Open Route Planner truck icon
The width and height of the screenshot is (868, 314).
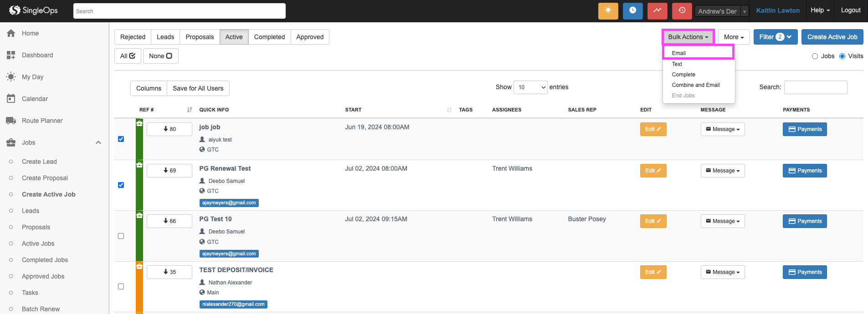click(11, 121)
